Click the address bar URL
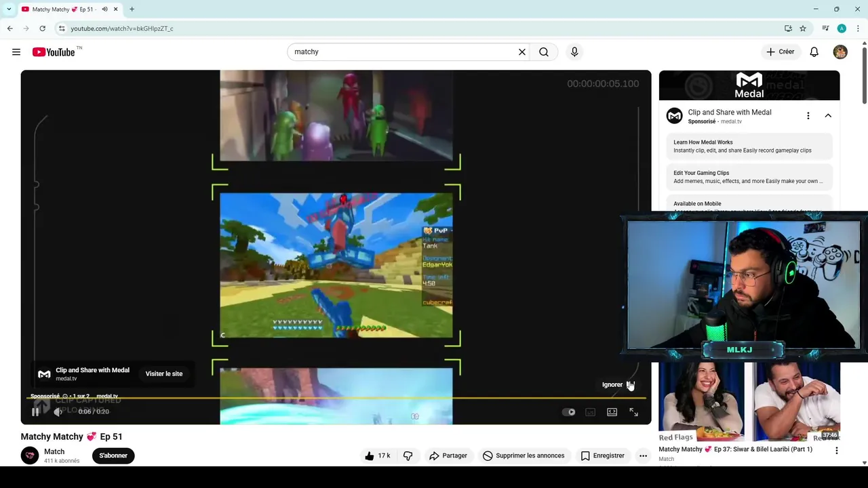 click(122, 28)
